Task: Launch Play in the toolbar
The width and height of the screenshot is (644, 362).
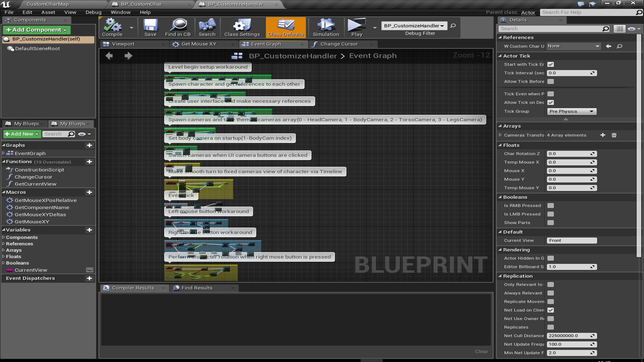Action: 356,27
